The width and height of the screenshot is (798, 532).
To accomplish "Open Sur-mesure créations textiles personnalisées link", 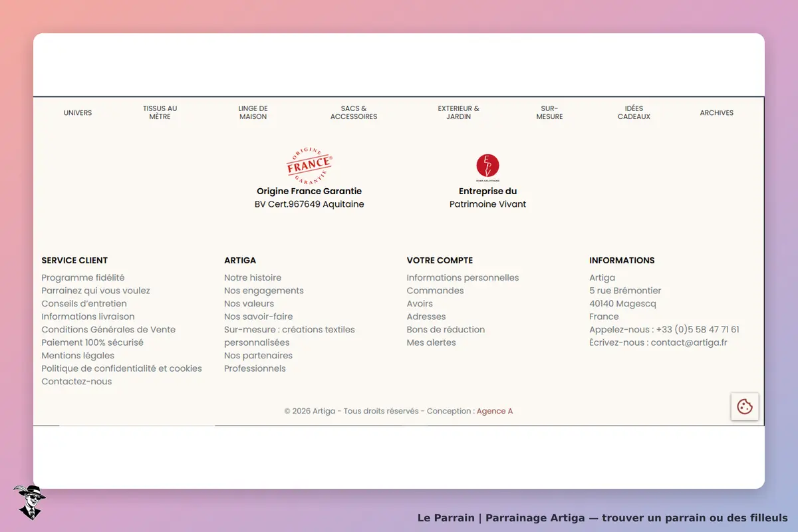I will point(289,336).
